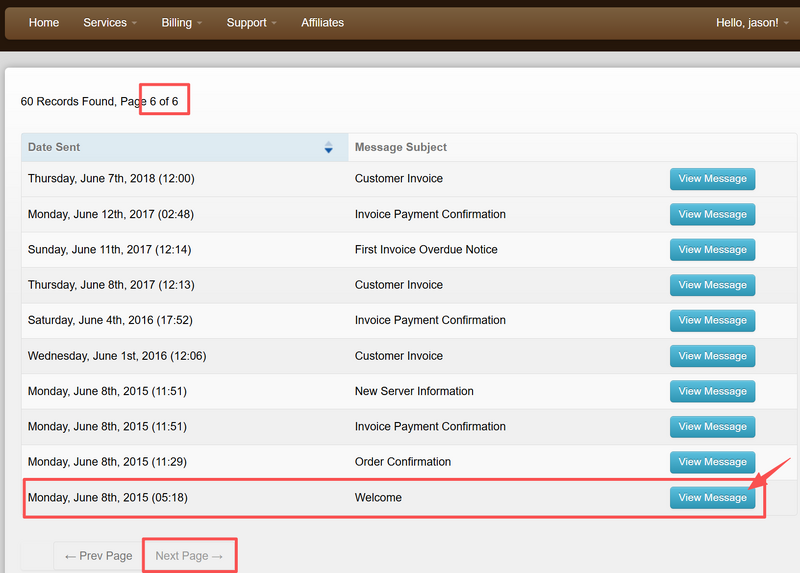View the June 4th, 2016 Payment Confirmation

(x=712, y=320)
